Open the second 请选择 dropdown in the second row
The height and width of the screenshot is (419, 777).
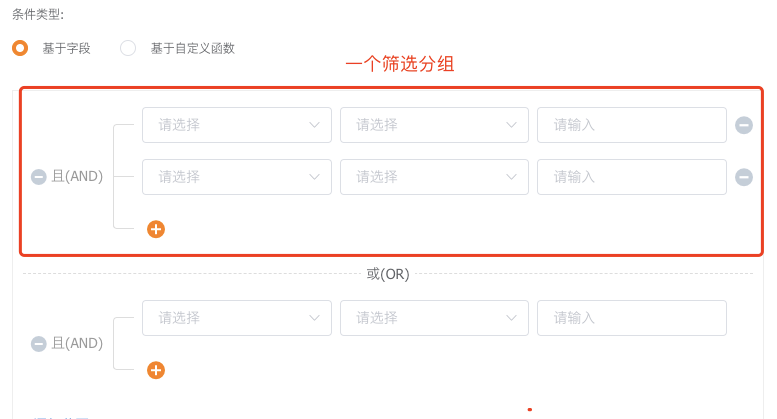(x=434, y=177)
